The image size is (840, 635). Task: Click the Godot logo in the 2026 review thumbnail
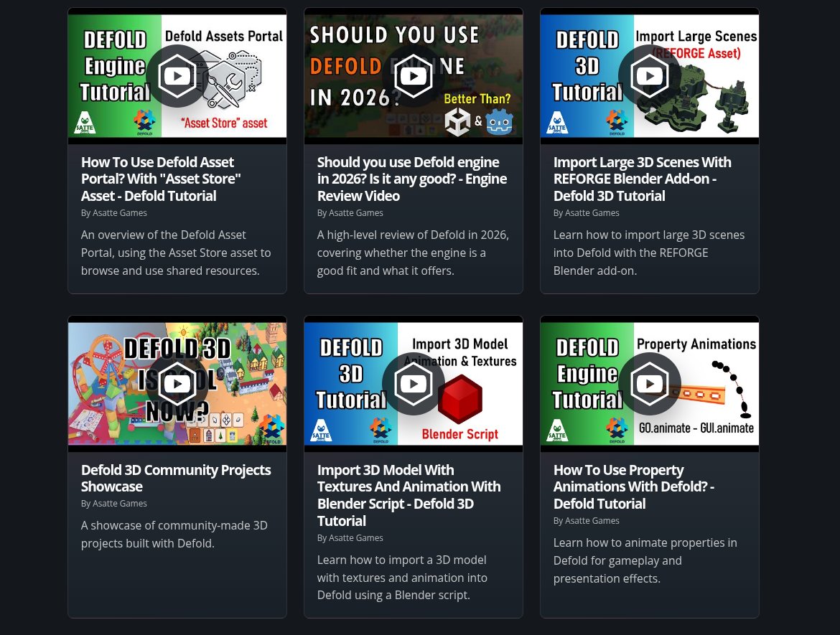(x=499, y=121)
